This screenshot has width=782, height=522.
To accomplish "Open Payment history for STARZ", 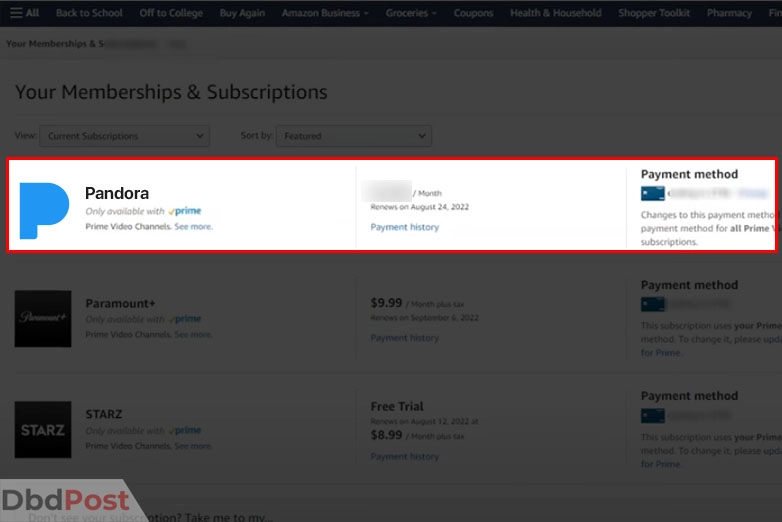I will 404,456.
